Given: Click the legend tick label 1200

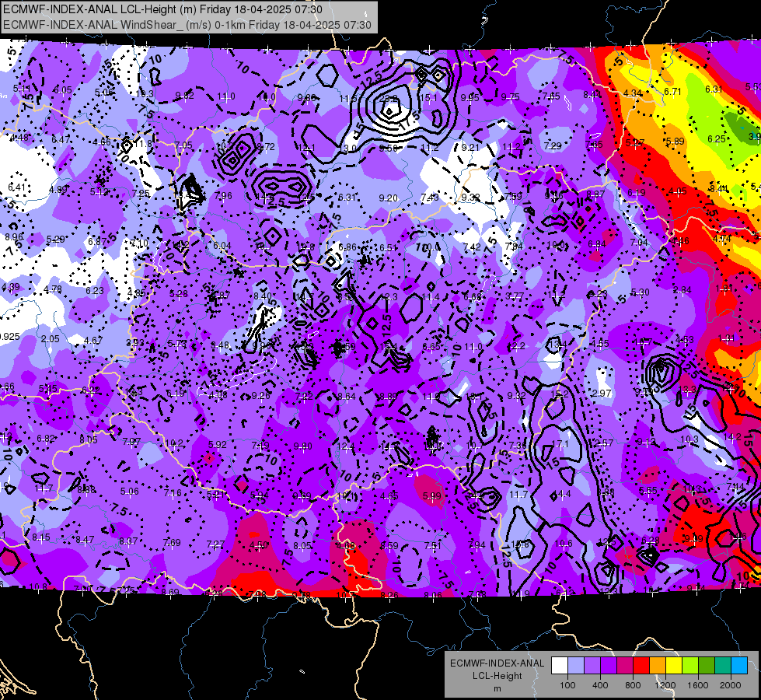Looking at the screenshot, I should pos(665,685).
